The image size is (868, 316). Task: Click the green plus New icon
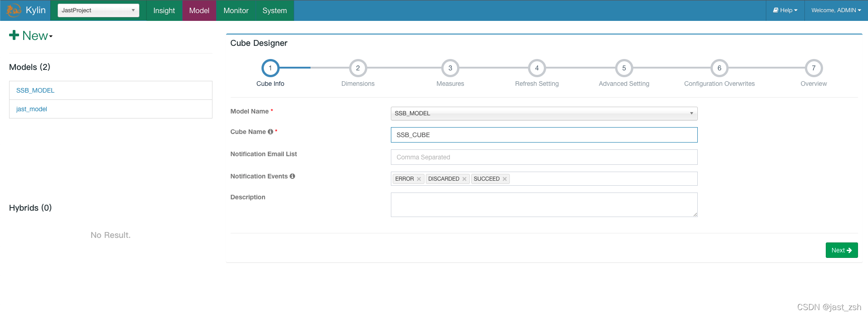tap(14, 35)
